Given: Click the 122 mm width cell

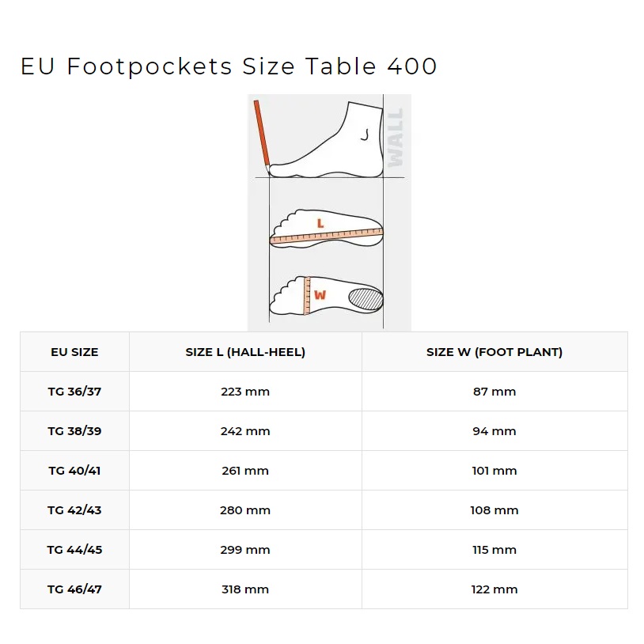Looking at the screenshot, I should 494,589.
